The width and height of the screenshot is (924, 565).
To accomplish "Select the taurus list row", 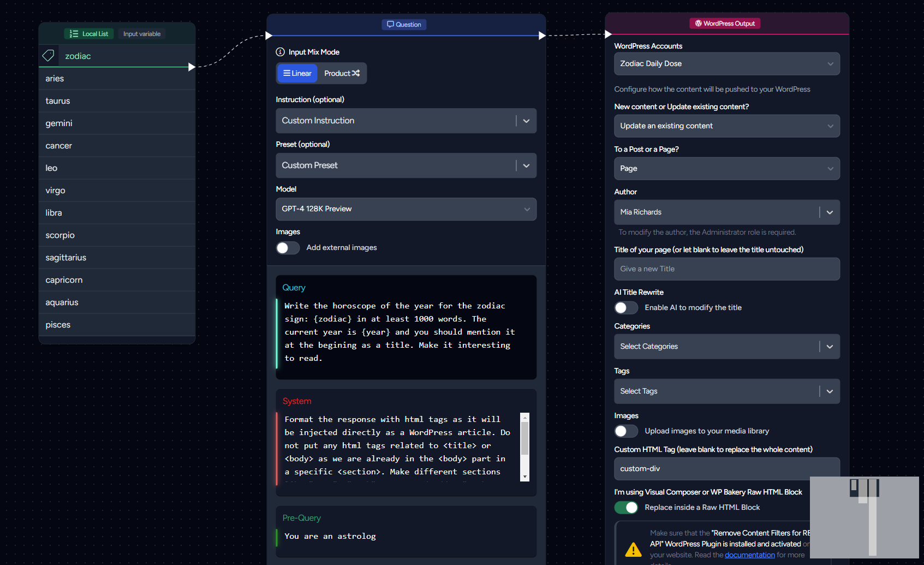I will [x=117, y=101].
